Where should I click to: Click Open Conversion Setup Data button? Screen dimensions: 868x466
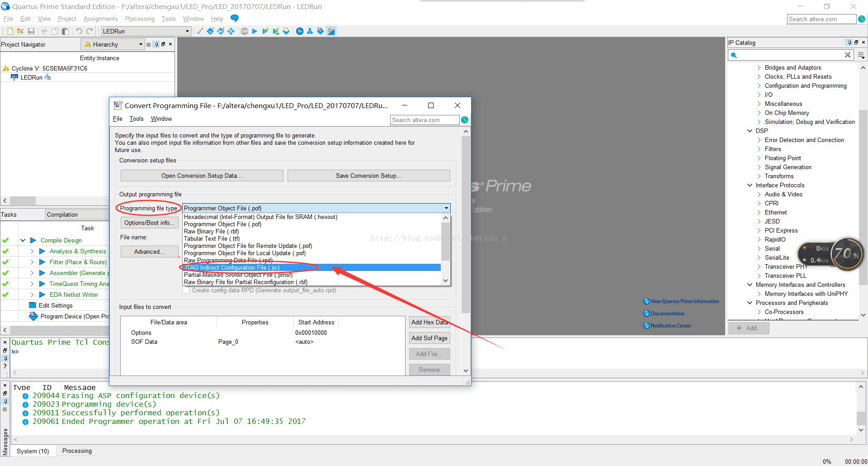tap(202, 176)
